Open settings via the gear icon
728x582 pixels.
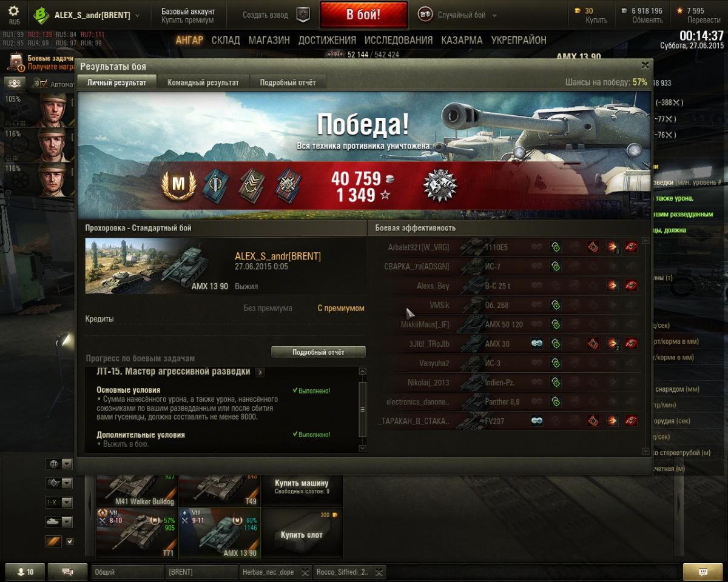(13, 11)
